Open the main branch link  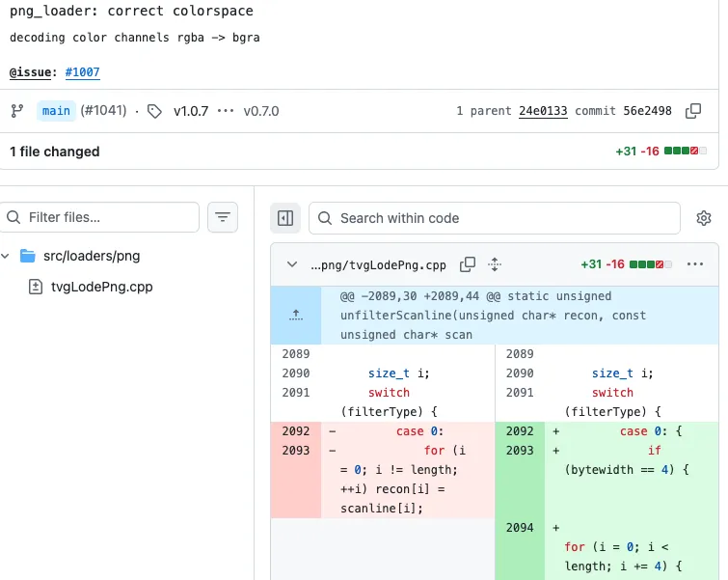pyautogui.click(x=56, y=111)
